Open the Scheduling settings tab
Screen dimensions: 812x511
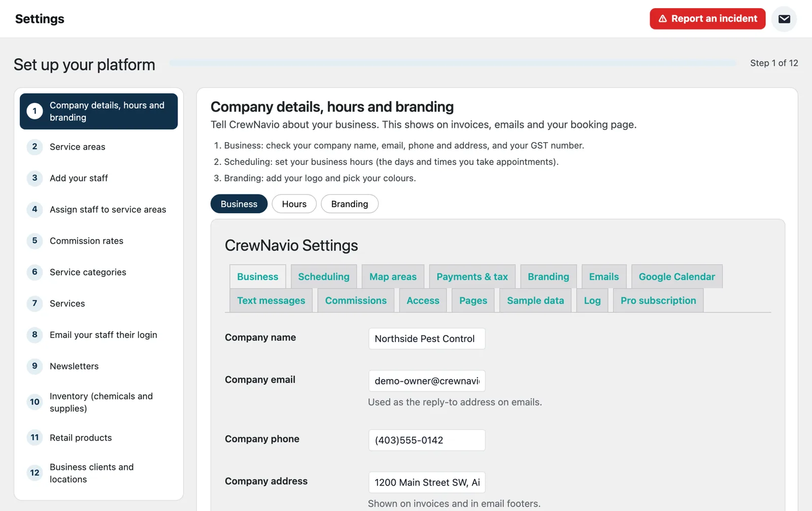click(x=324, y=277)
